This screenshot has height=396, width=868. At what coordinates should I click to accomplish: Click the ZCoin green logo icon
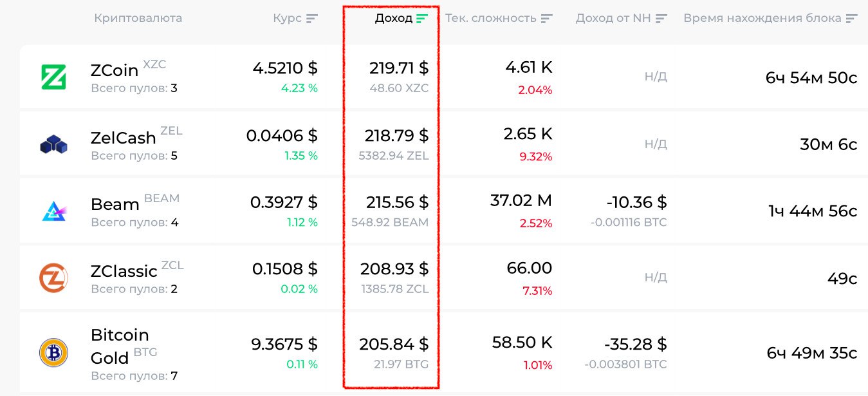53,77
